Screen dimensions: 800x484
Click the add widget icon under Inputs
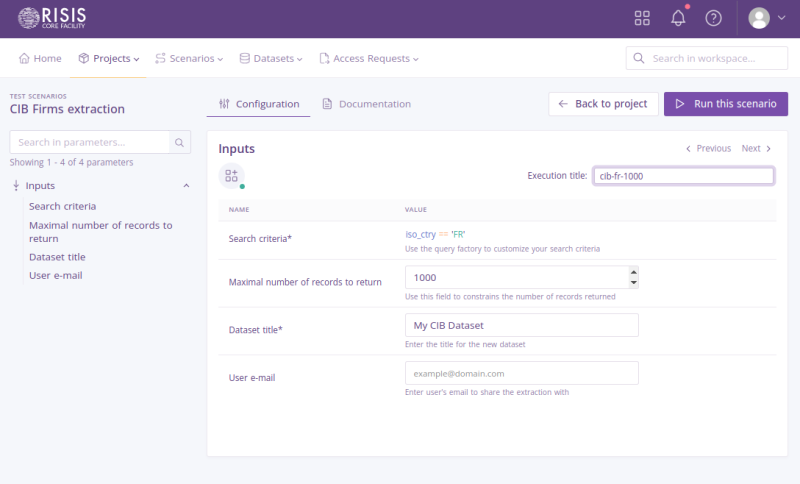pyautogui.click(x=231, y=175)
